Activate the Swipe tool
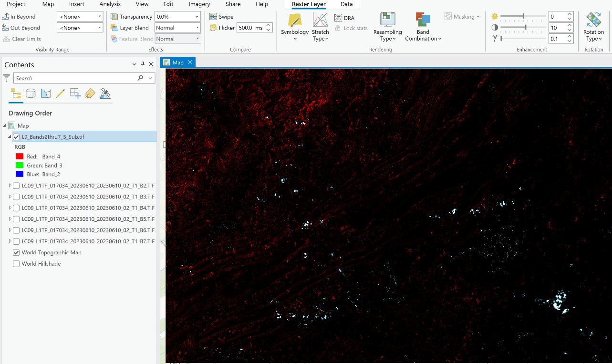Image resolution: width=612 pixels, height=364 pixels. point(221,17)
